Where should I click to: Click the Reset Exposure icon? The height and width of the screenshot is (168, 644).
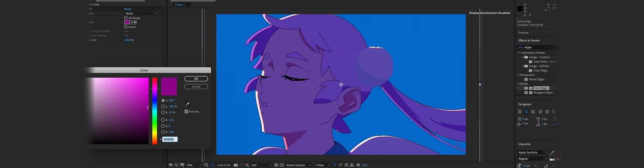point(358,165)
